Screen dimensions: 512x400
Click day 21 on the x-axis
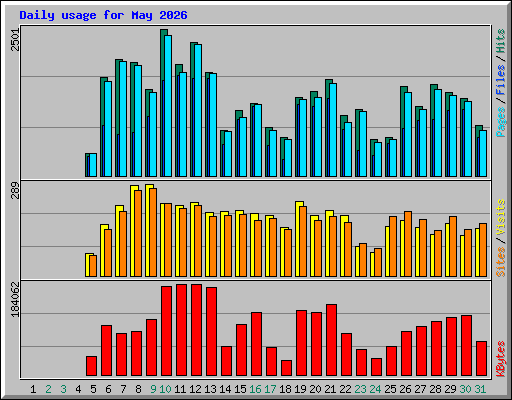[x=330, y=389]
